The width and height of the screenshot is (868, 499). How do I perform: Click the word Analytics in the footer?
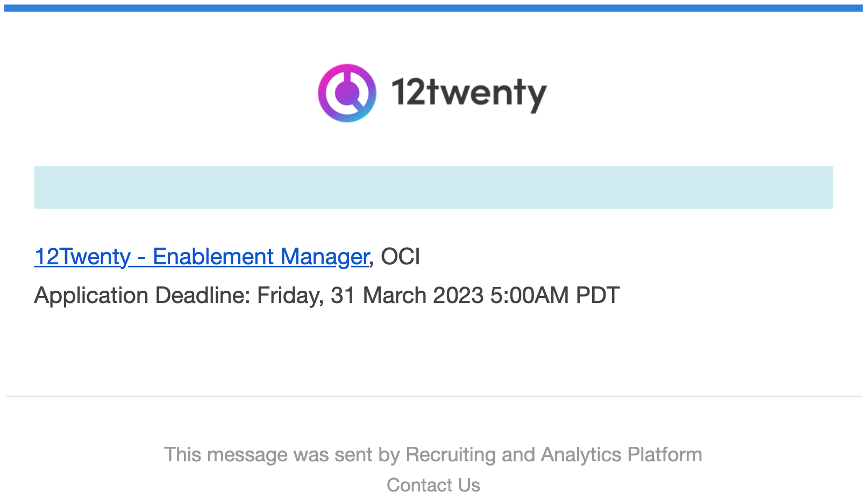[581, 455]
